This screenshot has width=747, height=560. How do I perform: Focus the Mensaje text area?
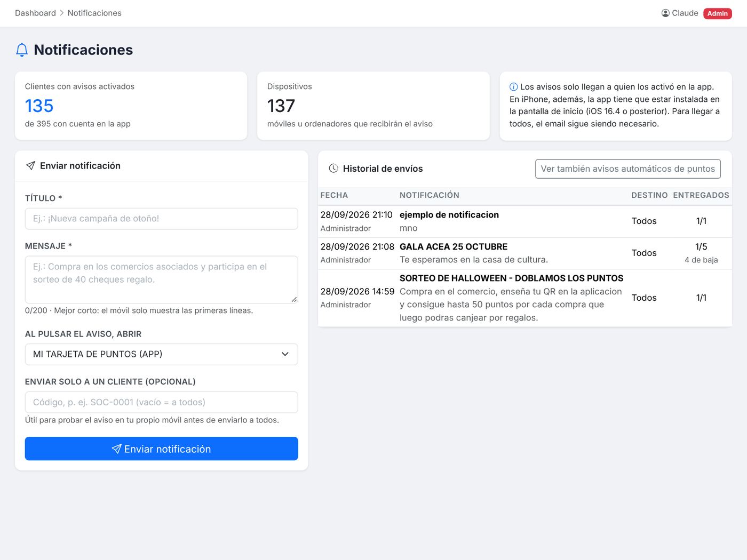click(x=161, y=279)
